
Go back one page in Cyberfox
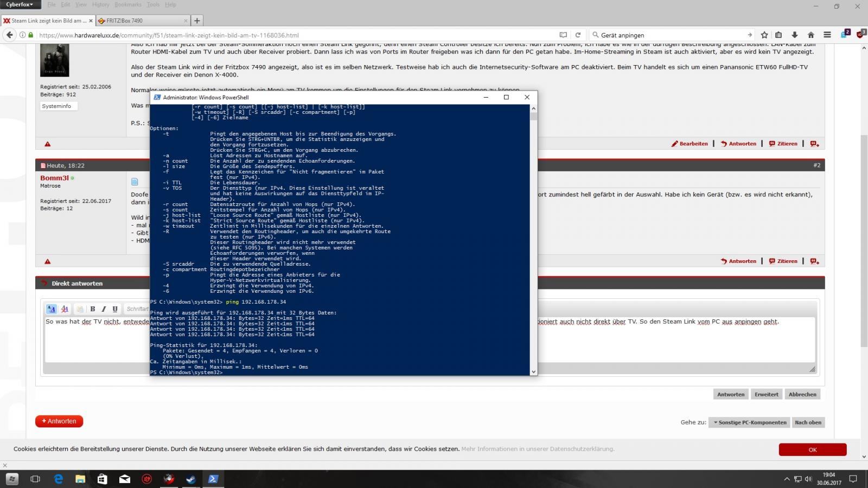coord(9,35)
